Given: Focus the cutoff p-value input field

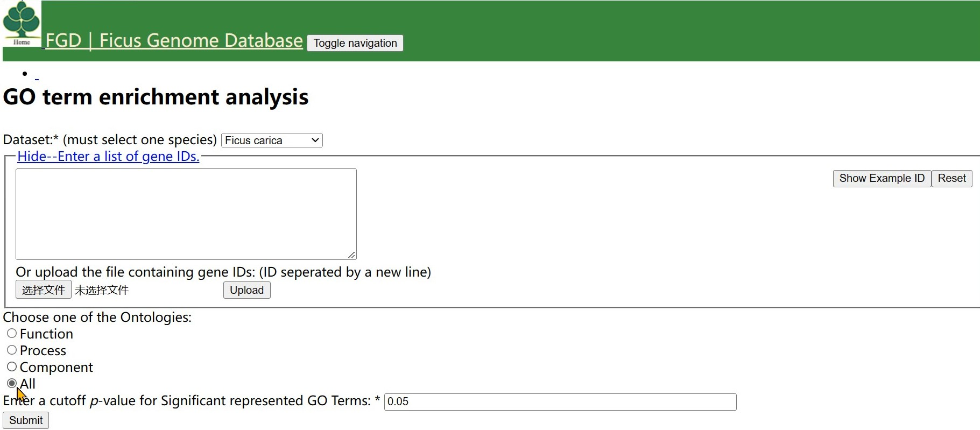Looking at the screenshot, I should tap(560, 402).
